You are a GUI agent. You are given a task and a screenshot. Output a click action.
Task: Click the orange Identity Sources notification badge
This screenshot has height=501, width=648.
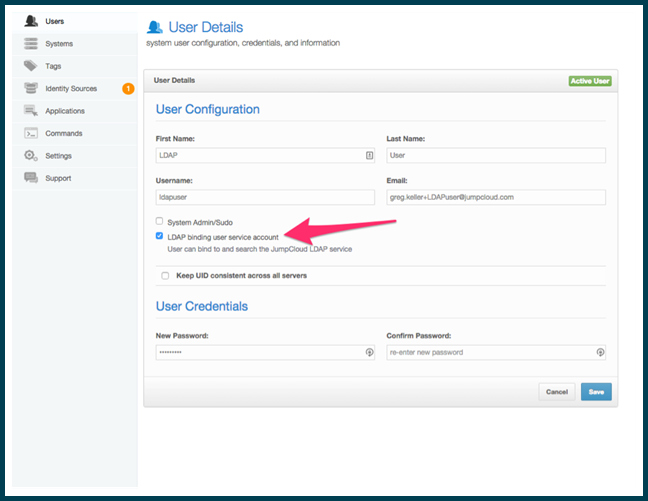tap(127, 89)
